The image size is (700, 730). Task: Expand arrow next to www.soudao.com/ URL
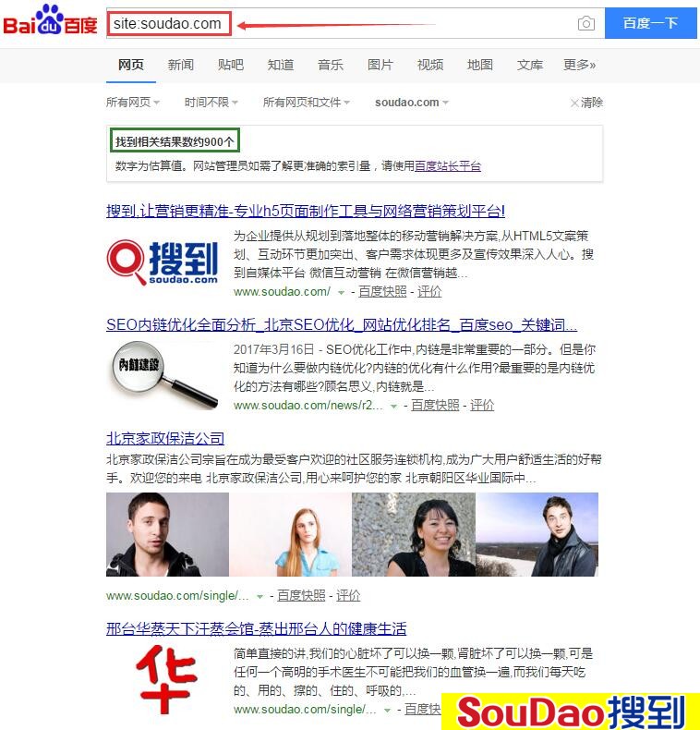pyautogui.click(x=341, y=292)
